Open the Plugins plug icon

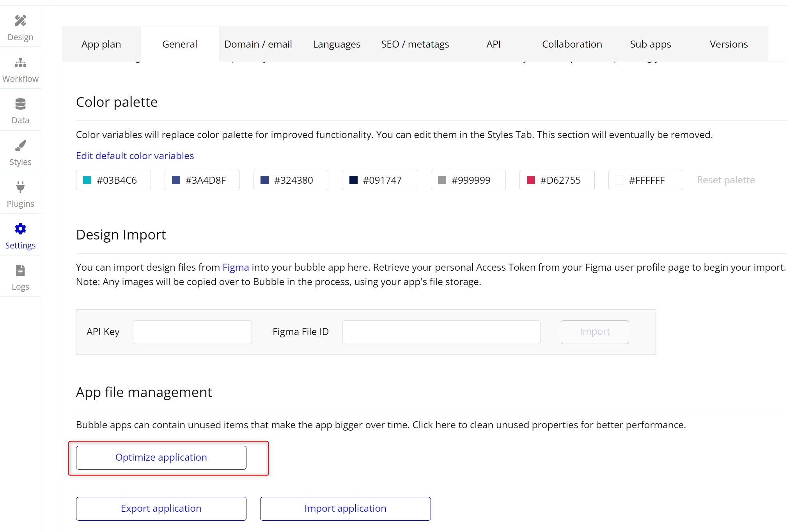point(20,187)
